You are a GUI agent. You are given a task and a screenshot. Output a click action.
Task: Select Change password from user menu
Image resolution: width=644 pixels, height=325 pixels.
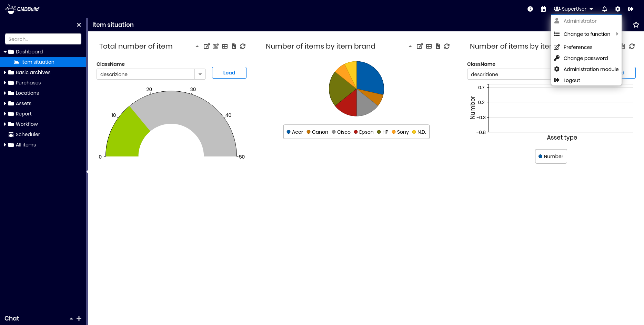[585, 58]
